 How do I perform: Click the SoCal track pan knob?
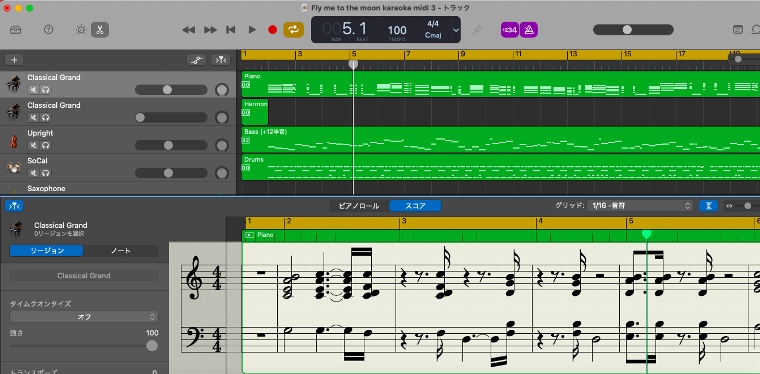[x=222, y=173]
